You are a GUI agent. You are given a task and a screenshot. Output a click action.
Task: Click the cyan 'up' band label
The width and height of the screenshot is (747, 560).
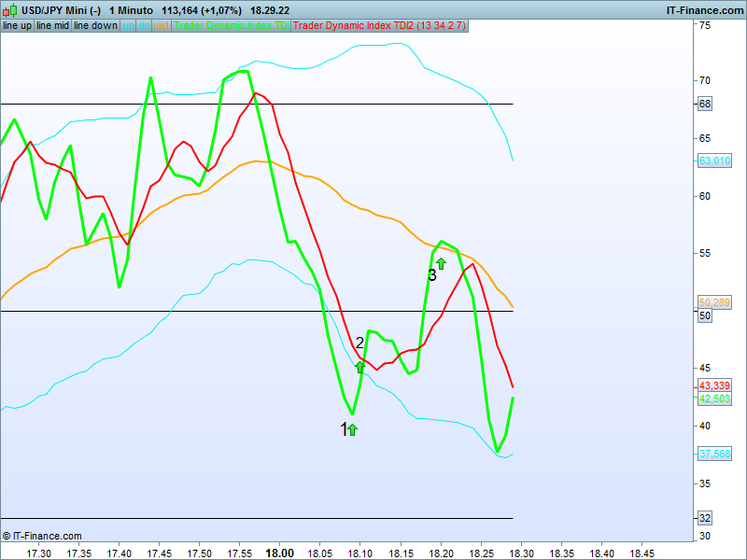(128, 26)
